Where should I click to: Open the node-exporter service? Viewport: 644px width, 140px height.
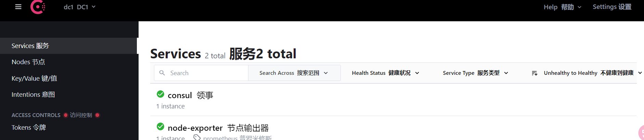click(218, 128)
